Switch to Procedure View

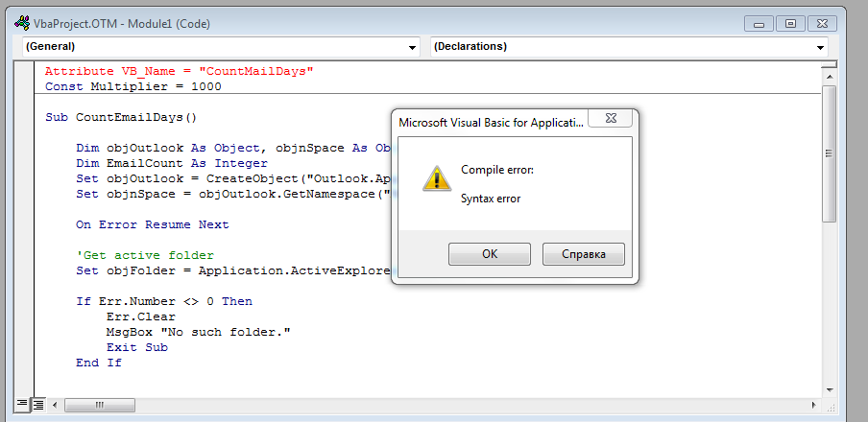(x=20, y=406)
